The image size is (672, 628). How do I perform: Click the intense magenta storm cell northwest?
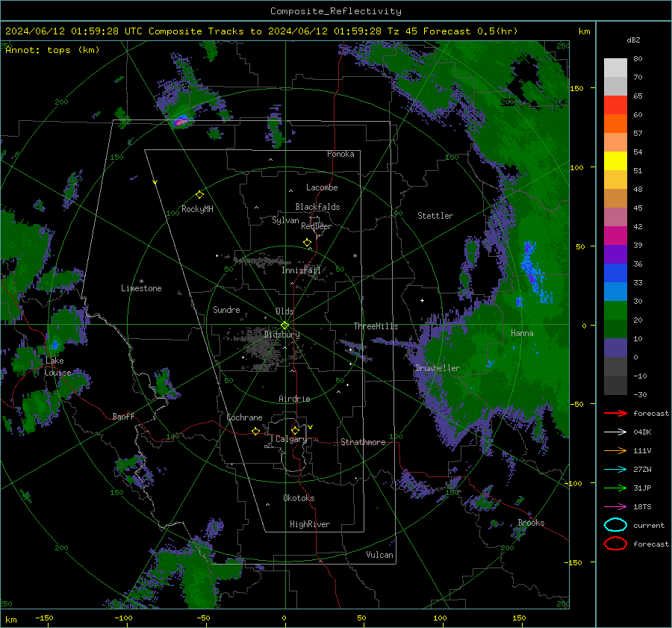[x=181, y=121]
